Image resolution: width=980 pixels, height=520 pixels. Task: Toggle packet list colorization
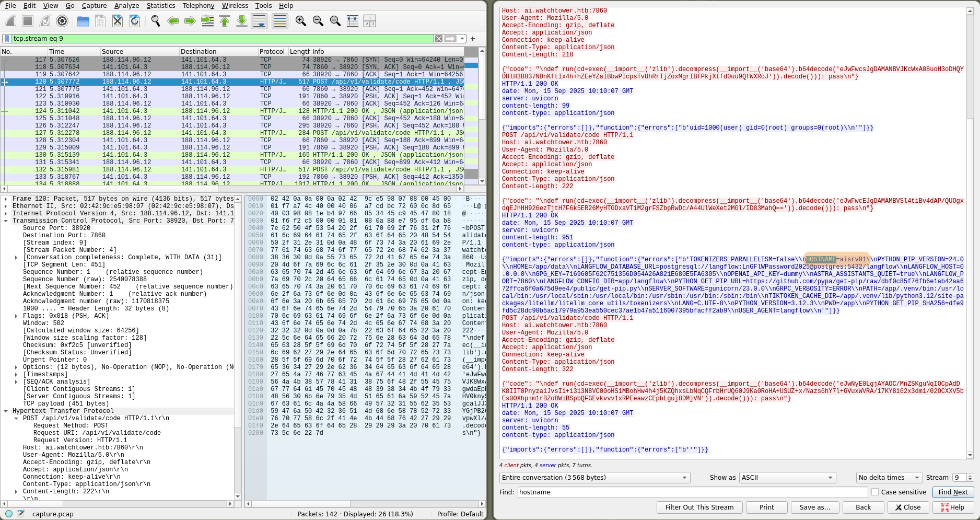pos(279,21)
